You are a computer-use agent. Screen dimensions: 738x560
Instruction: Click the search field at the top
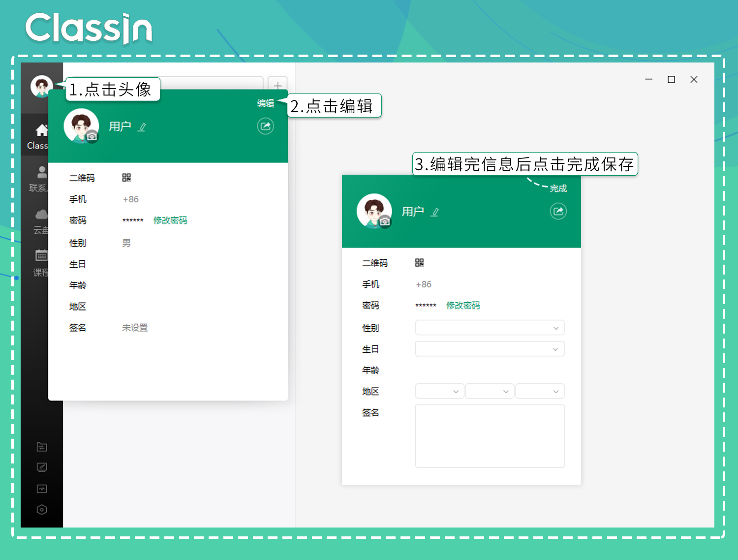pyautogui.click(x=212, y=83)
